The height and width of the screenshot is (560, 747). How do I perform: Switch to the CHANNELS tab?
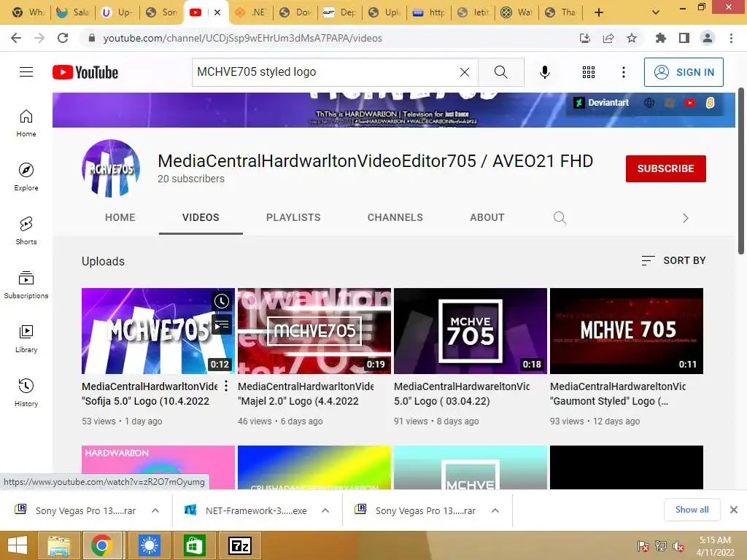pos(395,217)
